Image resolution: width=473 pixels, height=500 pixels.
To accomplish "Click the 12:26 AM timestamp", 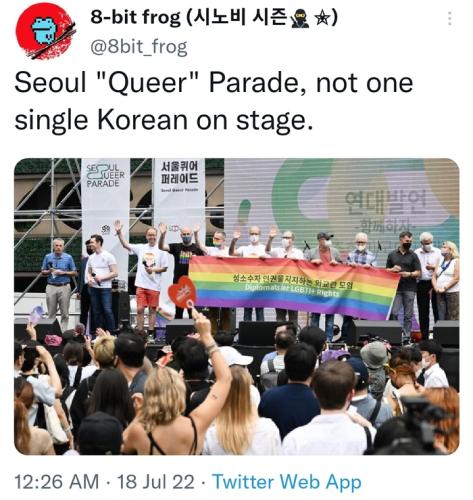I will [x=57, y=482].
